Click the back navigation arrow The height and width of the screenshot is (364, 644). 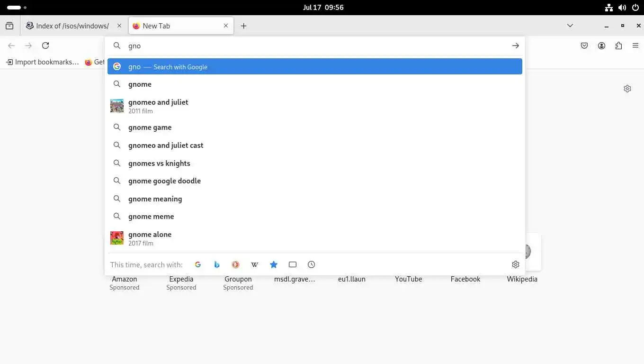[11, 45]
